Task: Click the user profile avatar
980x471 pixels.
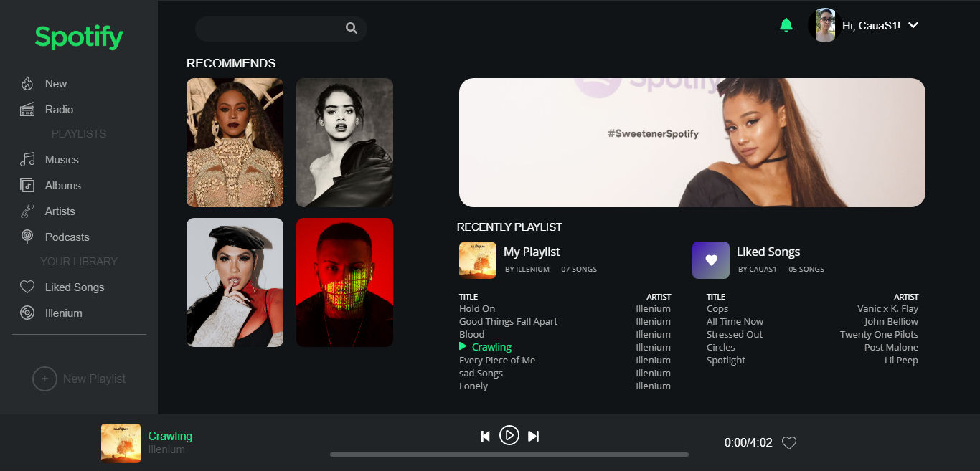Action: (x=825, y=25)
